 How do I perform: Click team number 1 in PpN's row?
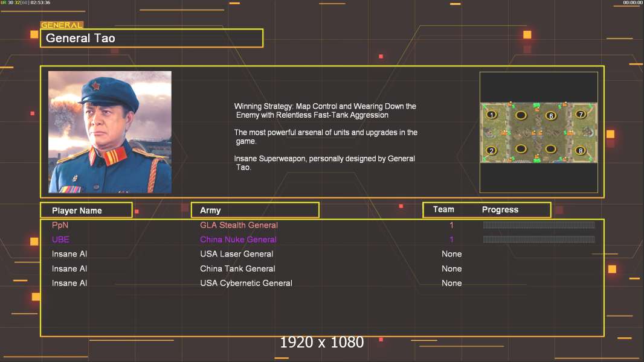point(451,225)
